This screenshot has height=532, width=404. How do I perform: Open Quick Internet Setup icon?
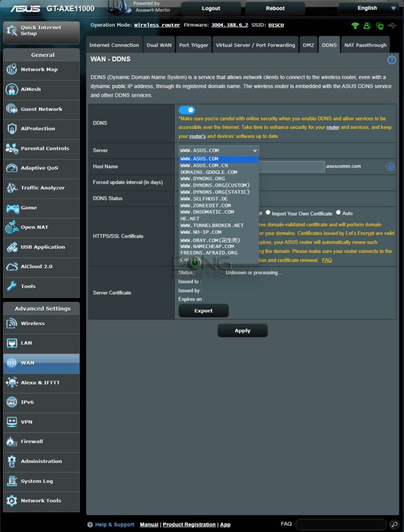12,31
